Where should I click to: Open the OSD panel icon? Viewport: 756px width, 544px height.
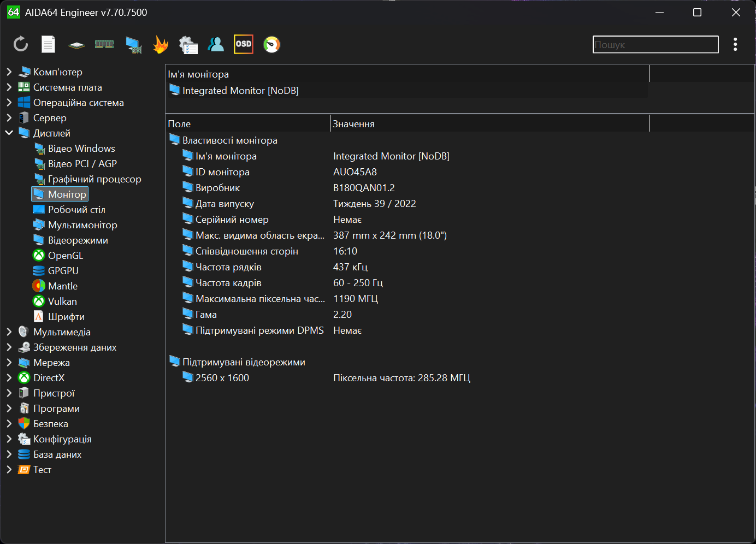244,44
